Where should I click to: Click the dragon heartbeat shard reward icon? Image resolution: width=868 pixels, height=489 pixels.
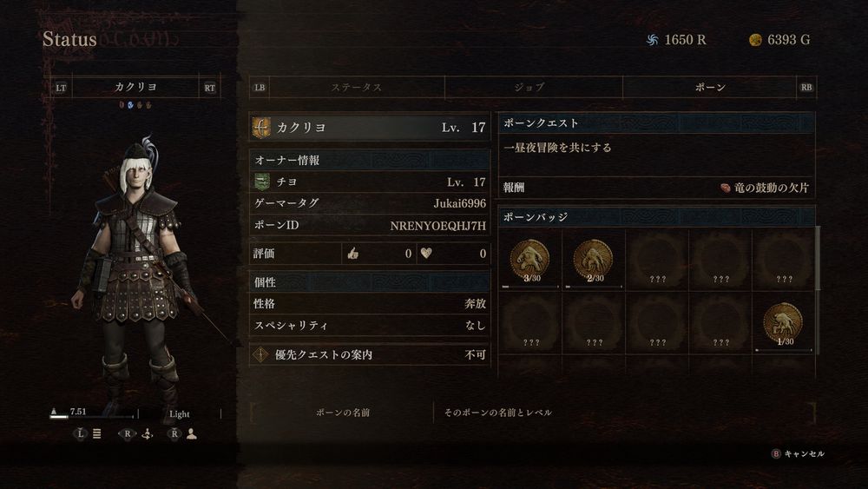[x=725, y=188]
